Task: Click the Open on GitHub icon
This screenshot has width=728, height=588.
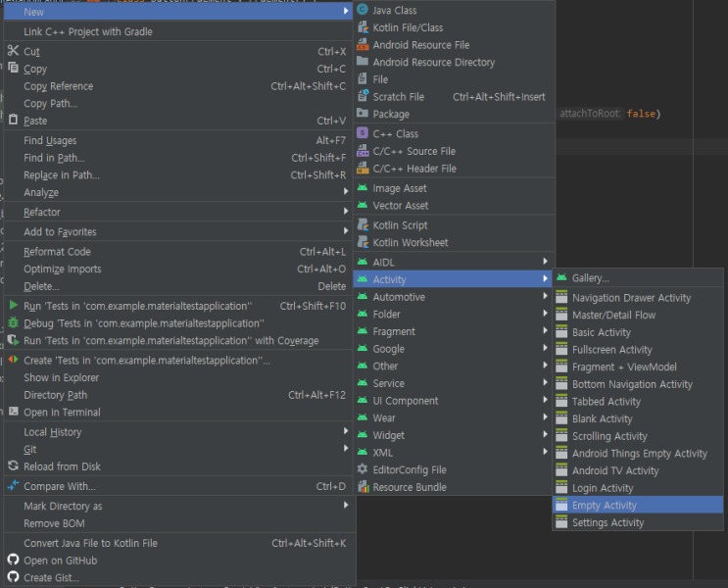Action: [14, 561]
